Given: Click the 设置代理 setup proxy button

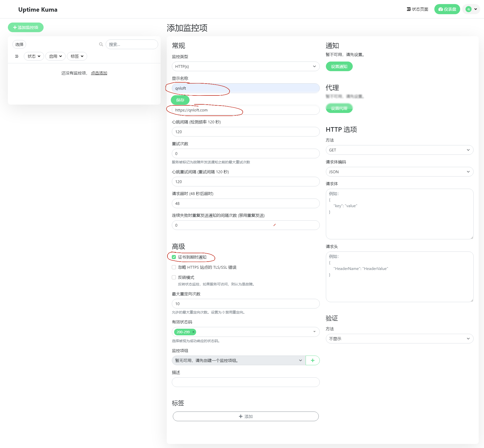Looking at the screenshot, I should (x=339, y=108).
